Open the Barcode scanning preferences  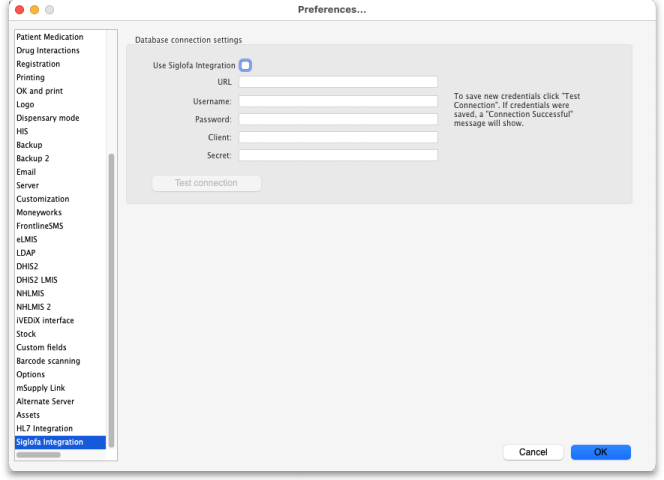pos(48,361)
